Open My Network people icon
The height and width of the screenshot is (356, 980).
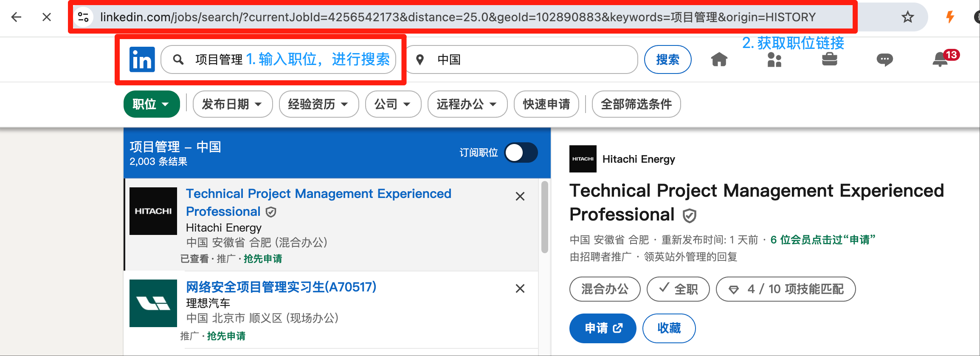774,59
